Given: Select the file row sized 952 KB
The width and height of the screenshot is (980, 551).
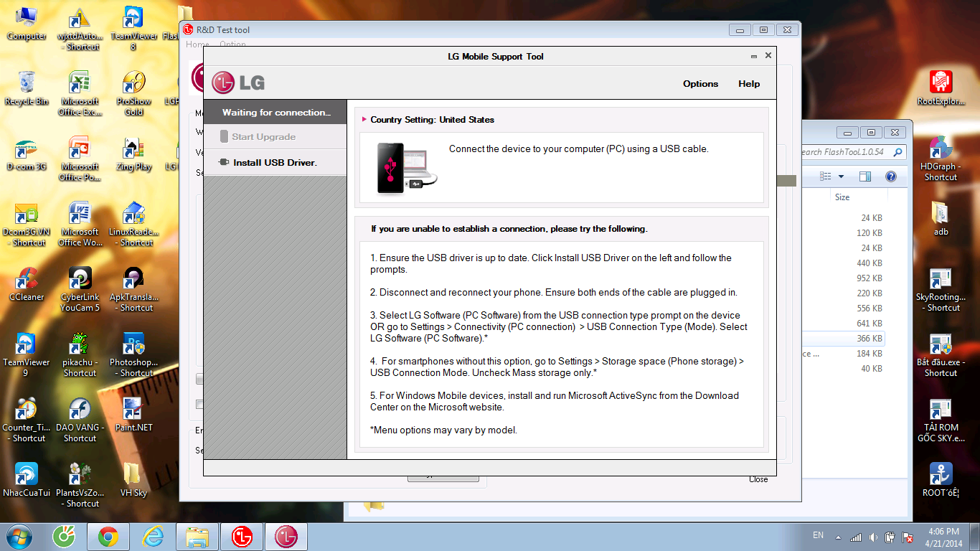Looking at the screenshot, I should [843, 278].
